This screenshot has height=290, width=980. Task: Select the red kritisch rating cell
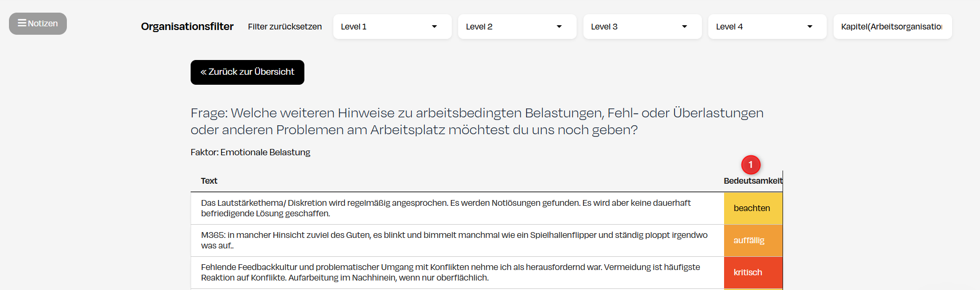[x=753, y=273]
